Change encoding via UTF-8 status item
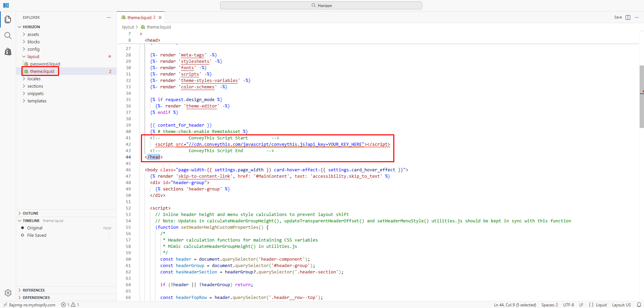644x308 pixels. pyautogui.click(x=568, y=305)
